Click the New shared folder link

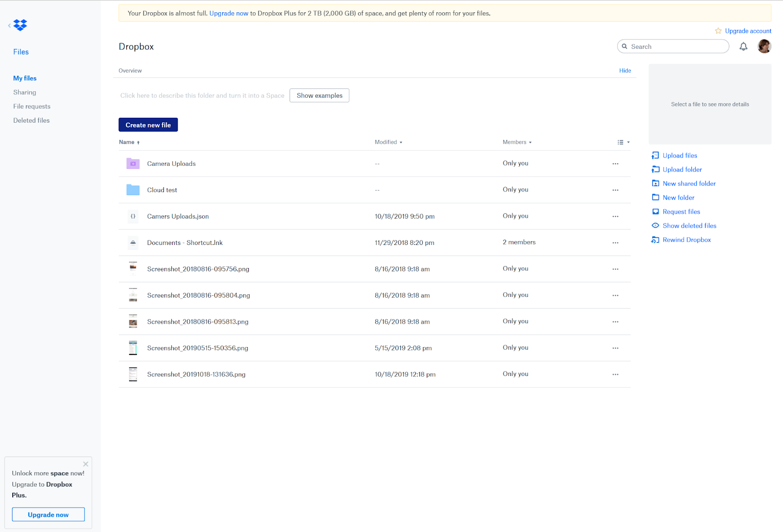[689, 183]
